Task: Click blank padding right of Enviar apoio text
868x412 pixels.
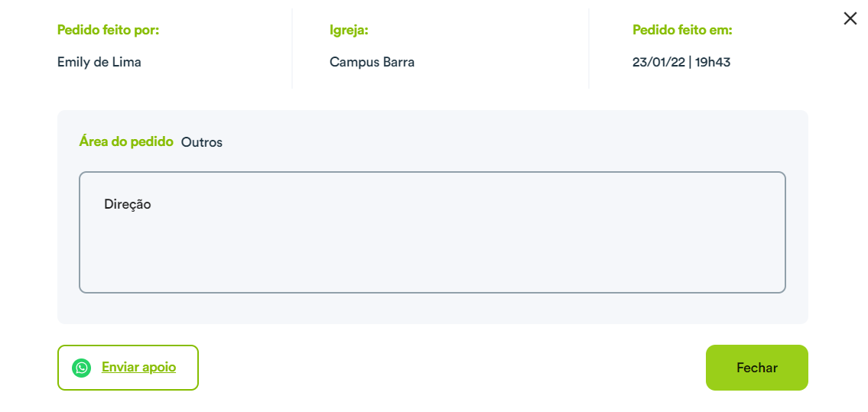Action: pyautogui.click(x=187, y=368)
